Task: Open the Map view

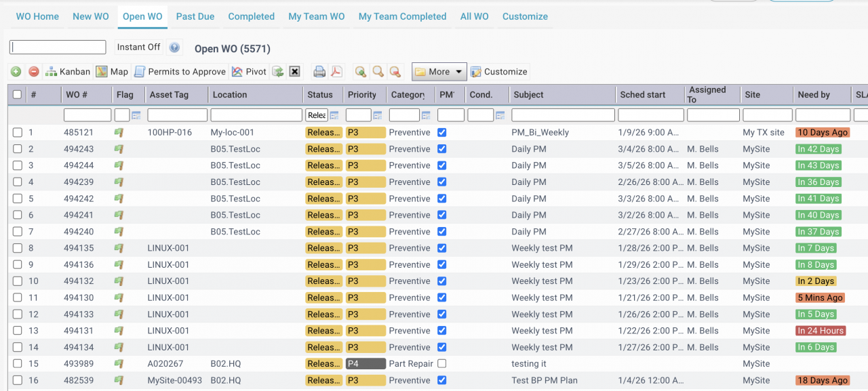Action: point(112,72)
